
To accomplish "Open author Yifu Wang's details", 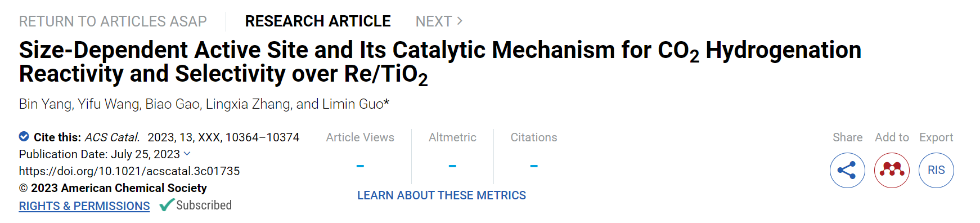I will pyautogui.click(x=108, y=104).
